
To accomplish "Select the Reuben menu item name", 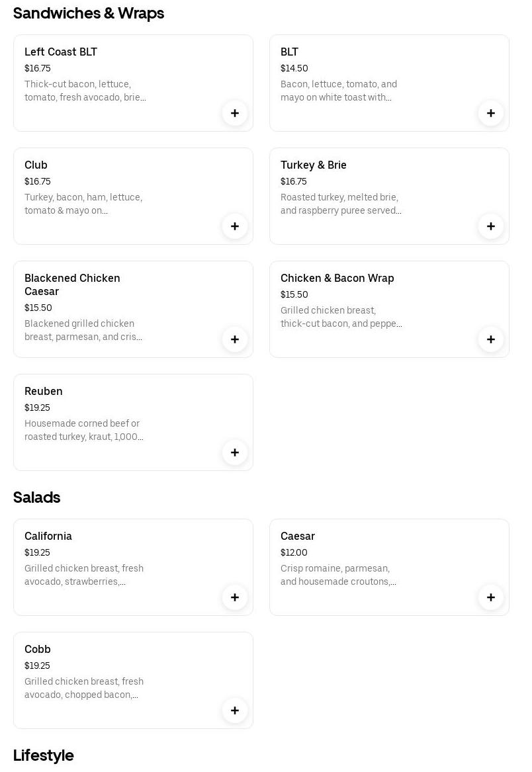I will click(44, 392).
